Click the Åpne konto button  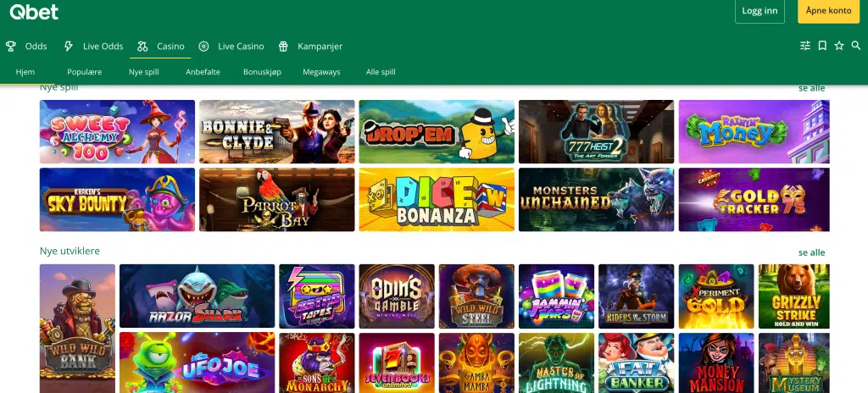829,10
